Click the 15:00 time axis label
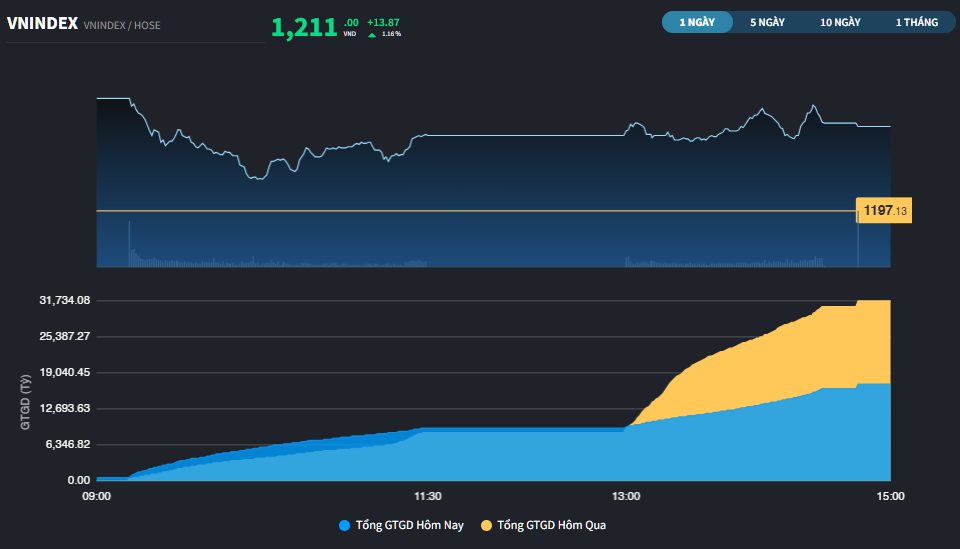The height and width of the screenshot is (549, 960). pos(890,496)
